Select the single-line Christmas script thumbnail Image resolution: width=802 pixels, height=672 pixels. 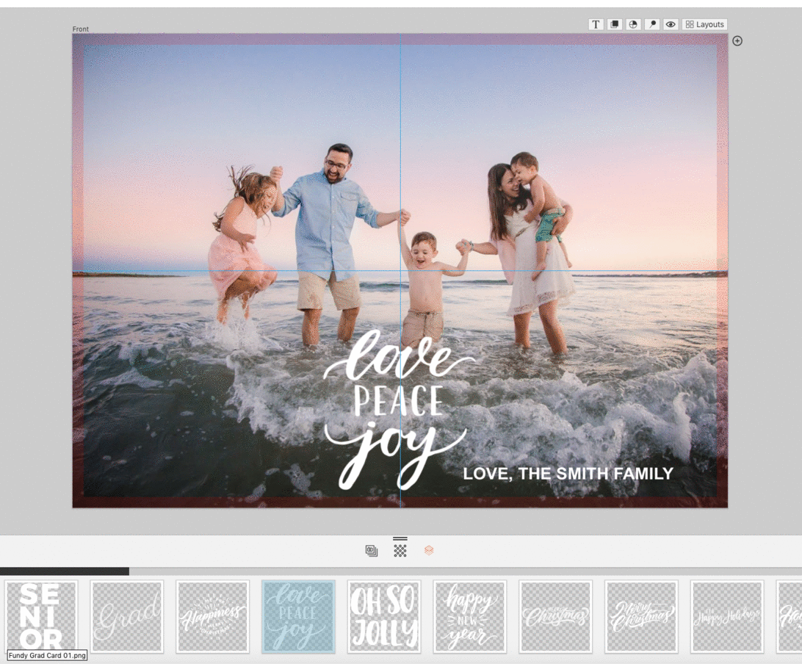tap(556, 616)
